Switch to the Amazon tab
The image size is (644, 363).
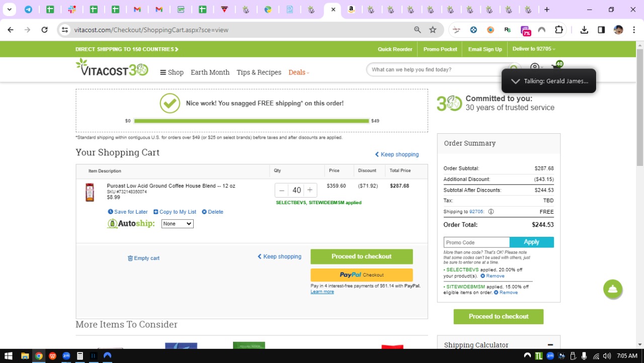pos(351,10)
